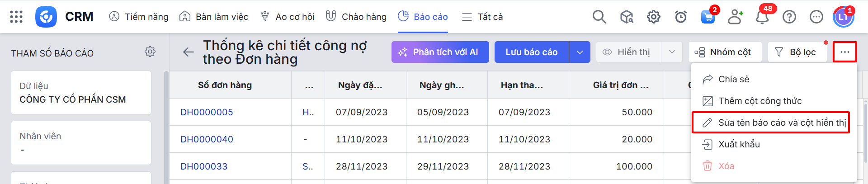
Task: Click the Nhân viên parameter field
Action: click(x=81, y=143)
